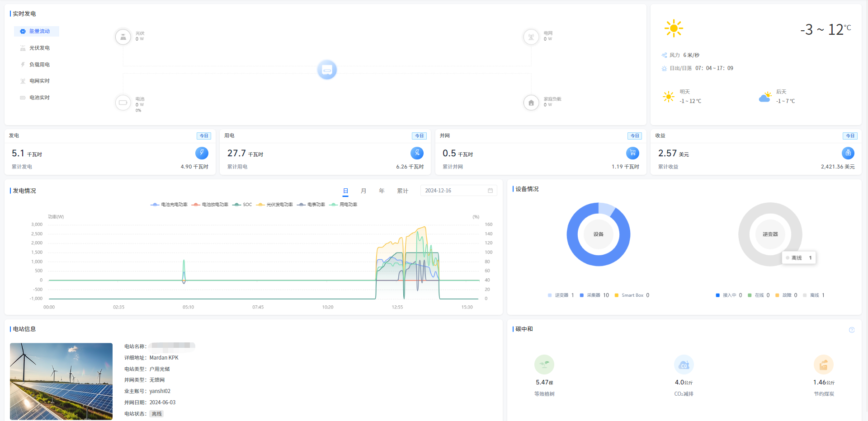Hide the SOC series in chart legend
The width and height of the screenshot is (868, 421).
click(242, 205)
